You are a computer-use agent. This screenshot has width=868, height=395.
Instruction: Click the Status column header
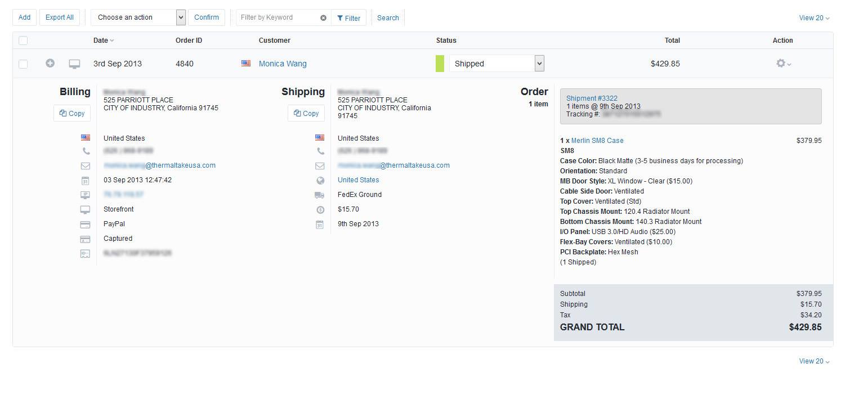point(446,41)
